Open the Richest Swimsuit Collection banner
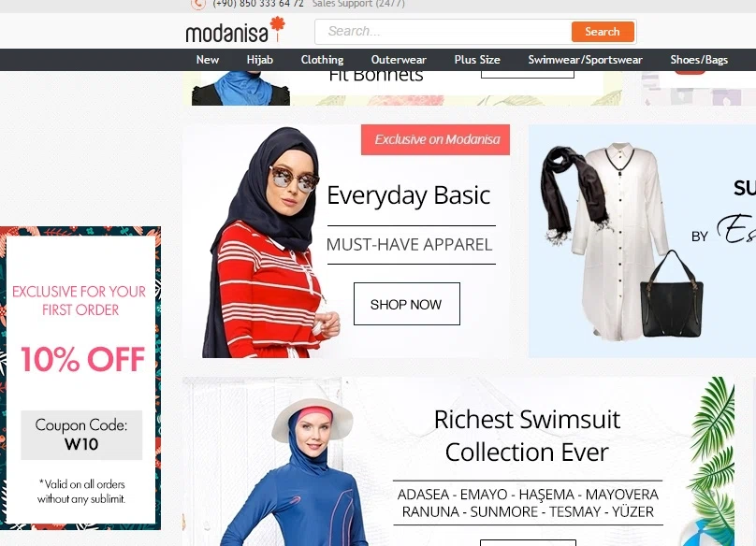Image resolution: width=756 pixels, height=546 pixels. pos(458,461)
